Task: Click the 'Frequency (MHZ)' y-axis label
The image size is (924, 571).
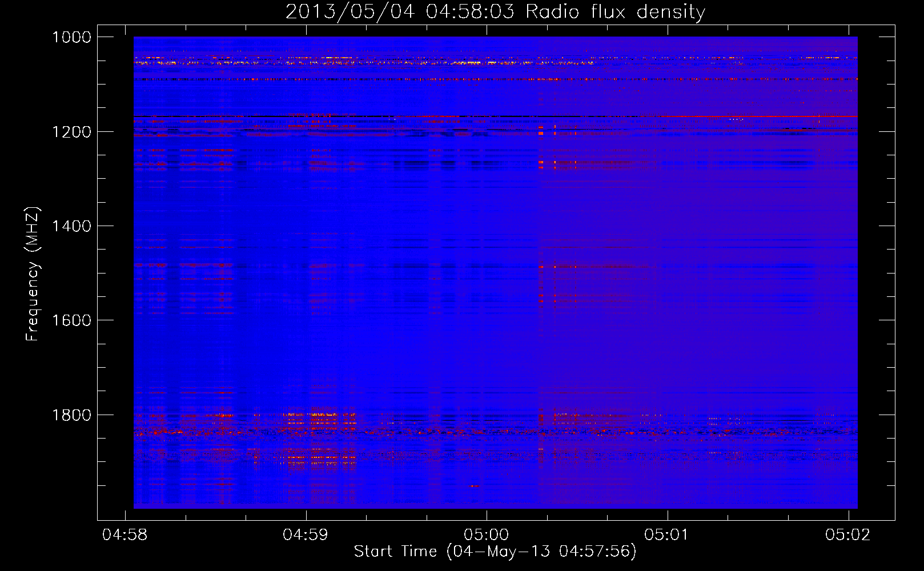Action: [x=33, y=274]
